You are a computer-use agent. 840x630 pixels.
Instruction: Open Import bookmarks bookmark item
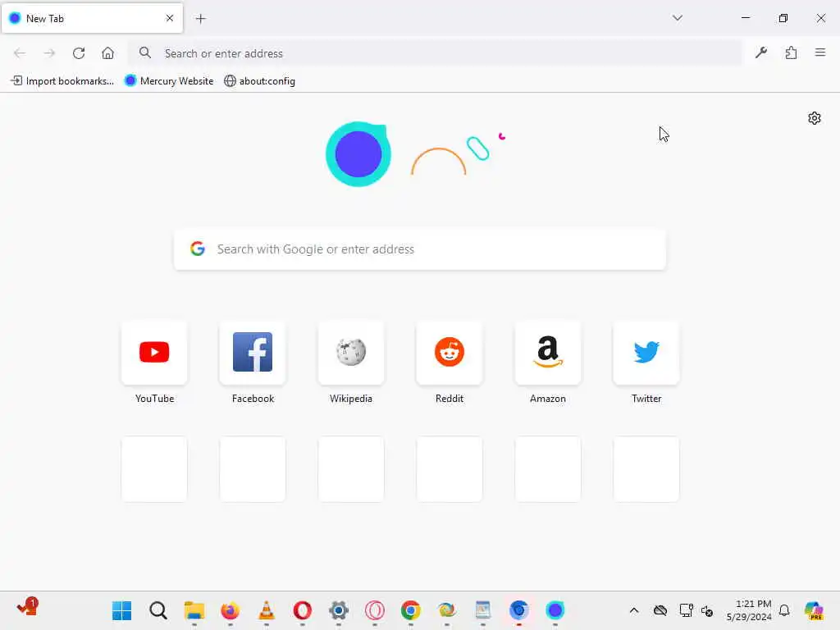pyautogui.click(x=62, y=81)
